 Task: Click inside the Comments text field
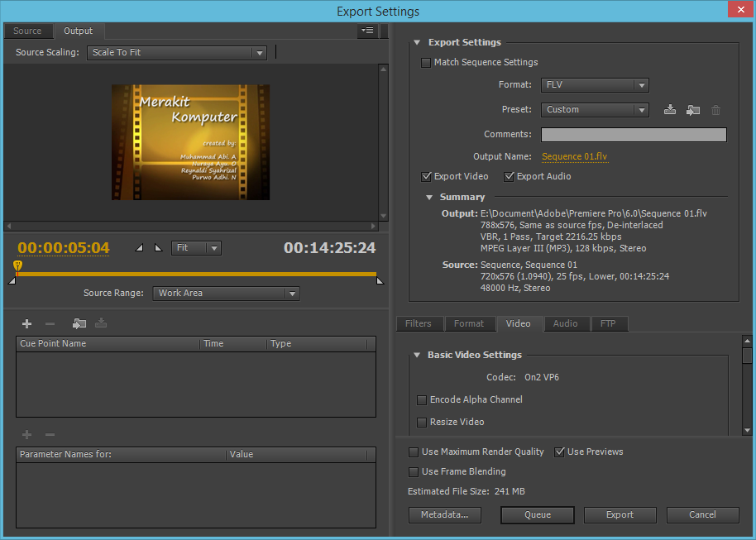tap(633, 135)
